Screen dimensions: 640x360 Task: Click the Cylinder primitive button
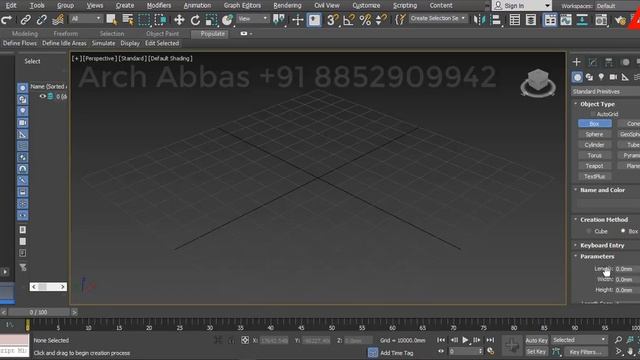(x=594, y=145)
